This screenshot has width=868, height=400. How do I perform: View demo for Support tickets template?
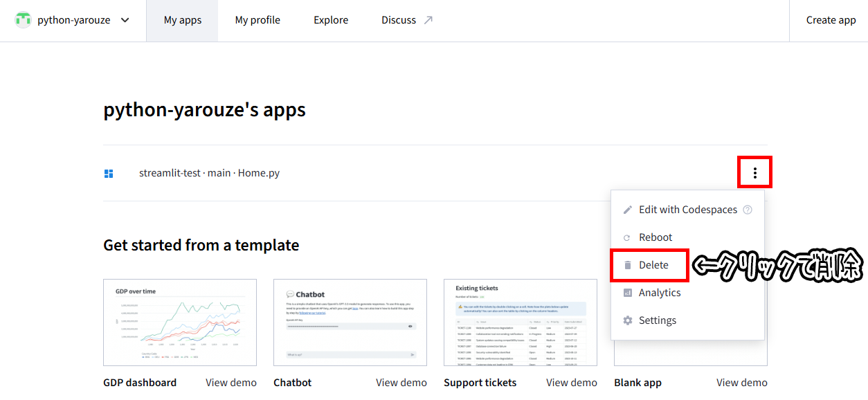coord(572,383)
